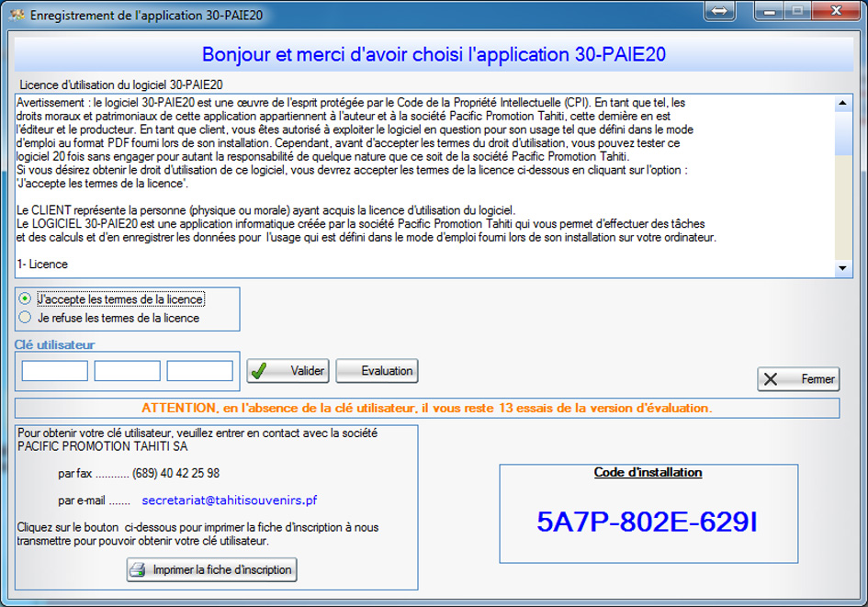Screen dimensions: 868x607
Task: Click the 'Clé utilisateur' label
Action: (55, 344)
